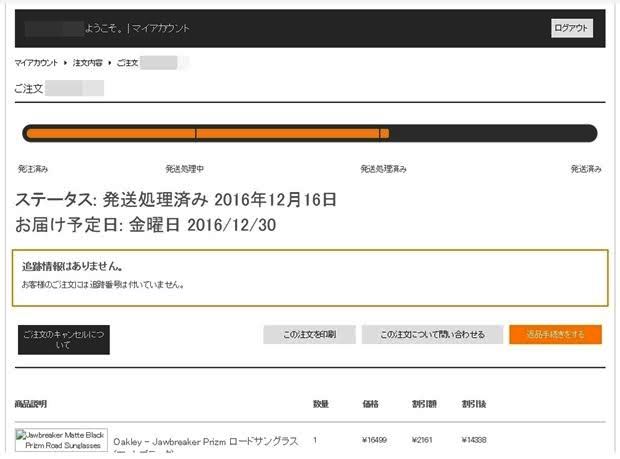Click この注文について問い合わせる button
Image resolution: width=620 pixels, height=459 pixels.
pyautogui.click(x=432, y=334)
